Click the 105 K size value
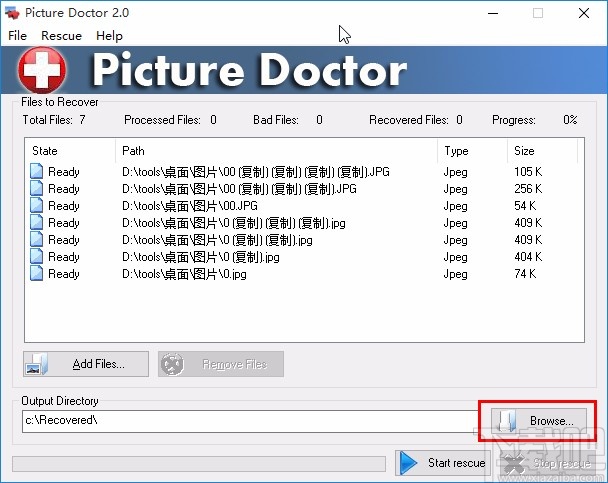 (x=528, y=172)
